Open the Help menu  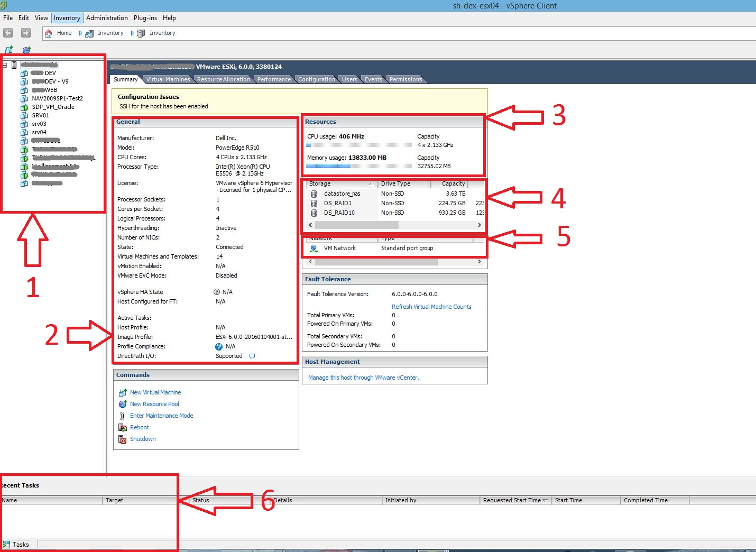point(169,18)
